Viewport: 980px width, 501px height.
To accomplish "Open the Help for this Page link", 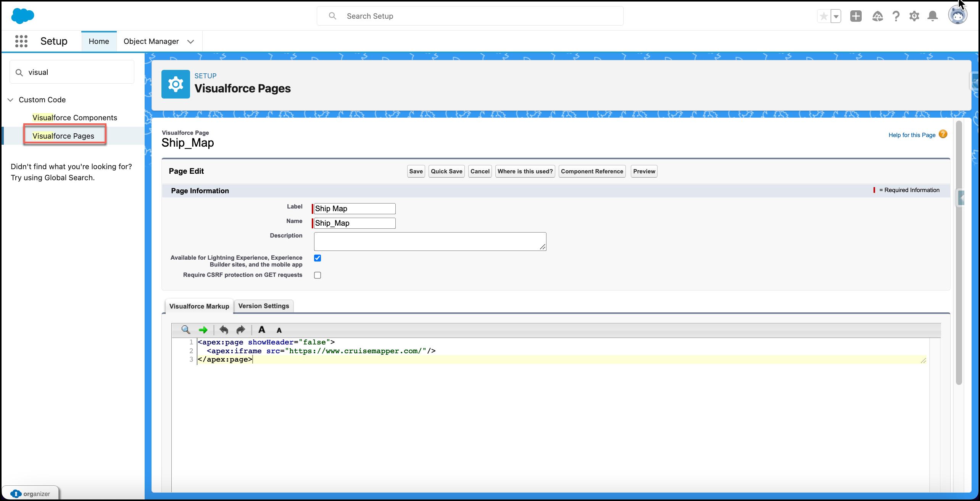I will [x=912, y=135].
